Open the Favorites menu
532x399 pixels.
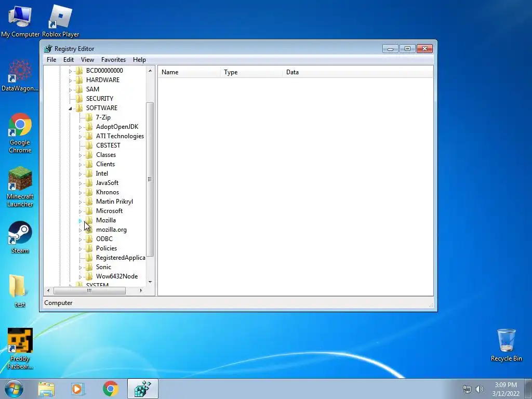tap(113, 60)
